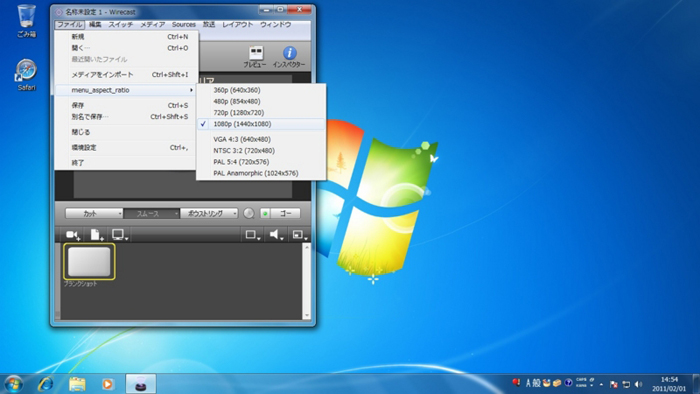Open the Media (メディア) menu
This screenshot has width=700, height=394.
click(153, 25)
